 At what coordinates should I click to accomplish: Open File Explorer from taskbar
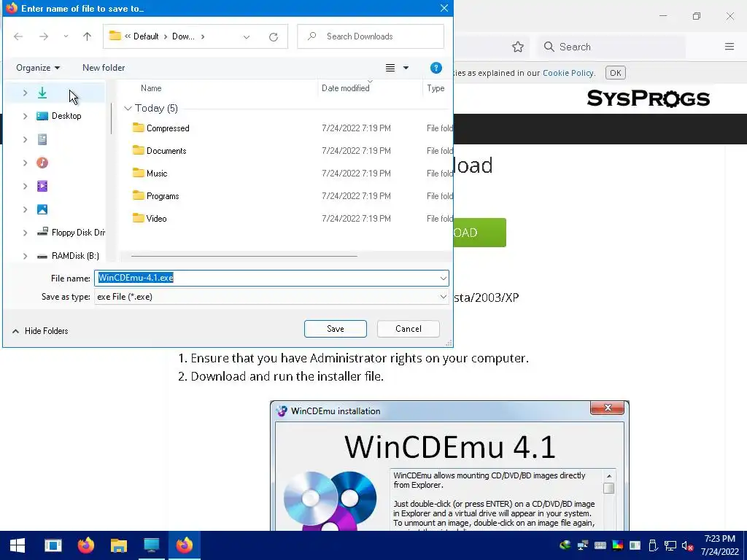[x=119, y=545]
